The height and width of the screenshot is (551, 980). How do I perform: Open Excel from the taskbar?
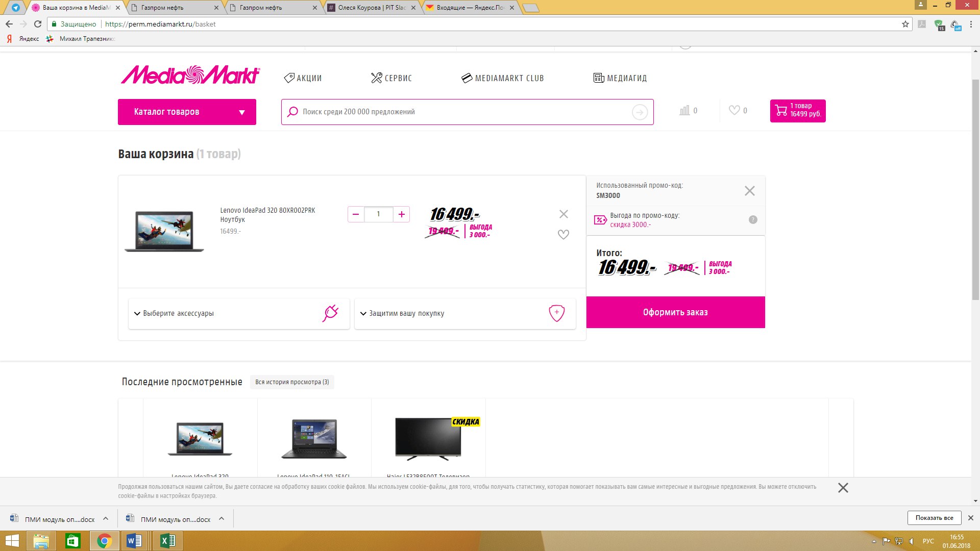point(167,541)
